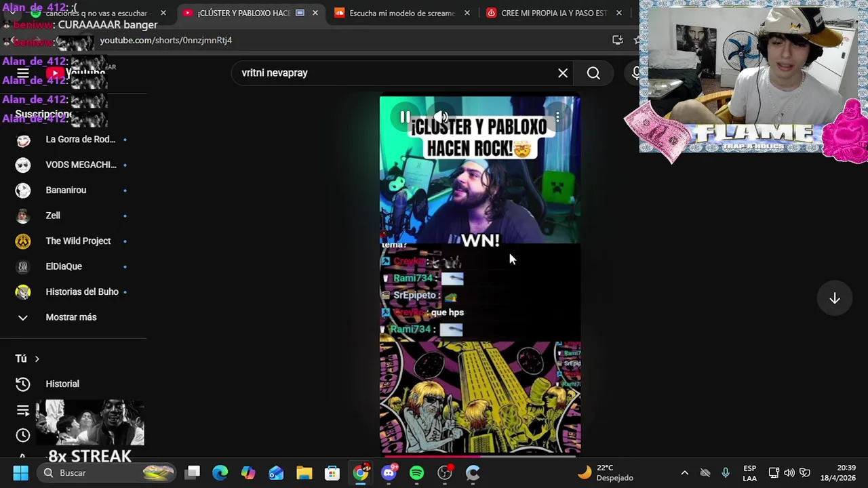Viewport: 868px width, 488px height.
Task: Open the OBS icon in taskbar
Action: coord(445,473)
